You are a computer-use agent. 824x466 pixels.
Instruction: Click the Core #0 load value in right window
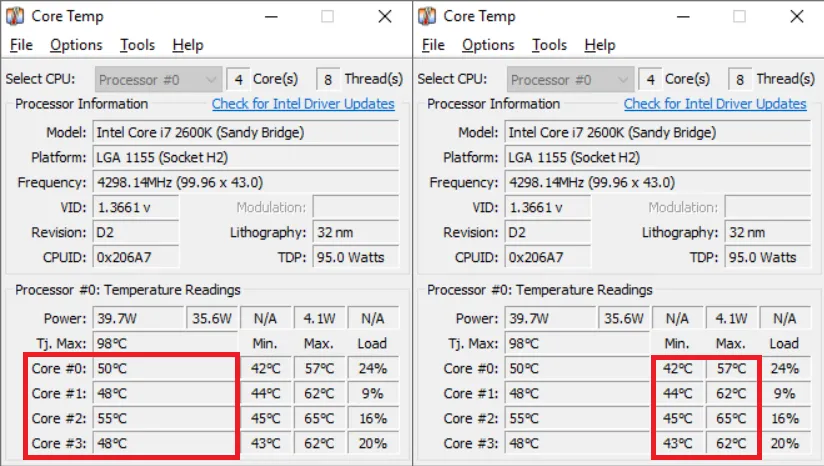[785, 368]
